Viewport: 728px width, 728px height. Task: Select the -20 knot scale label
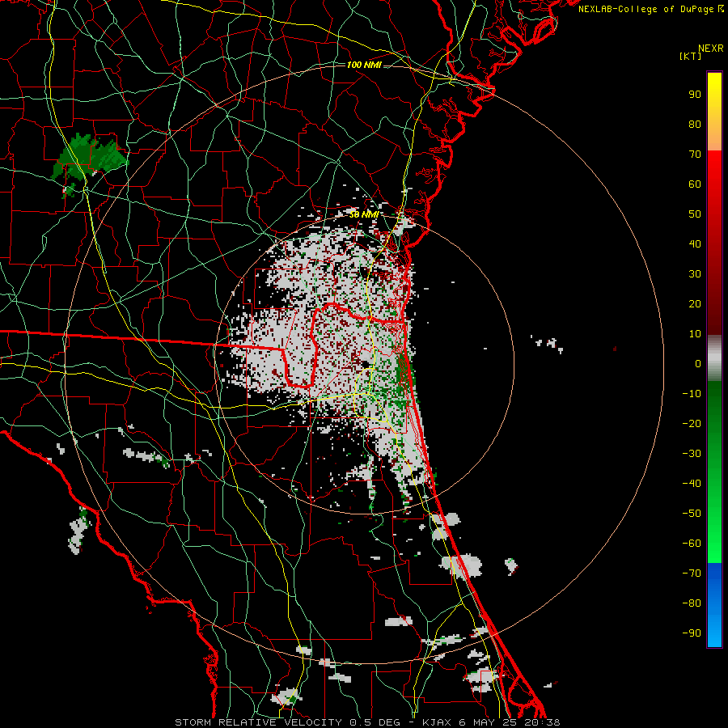[x=692, y=423]
